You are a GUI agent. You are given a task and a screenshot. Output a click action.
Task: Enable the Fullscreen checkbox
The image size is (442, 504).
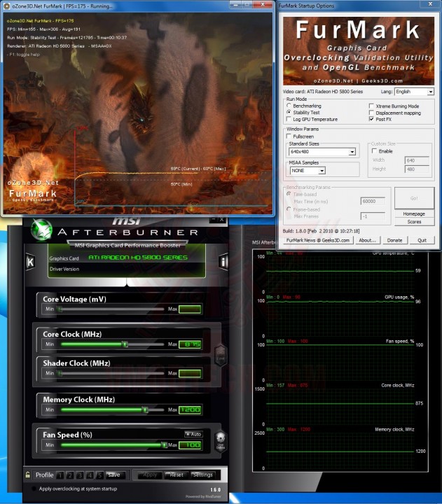click(289, 136)
